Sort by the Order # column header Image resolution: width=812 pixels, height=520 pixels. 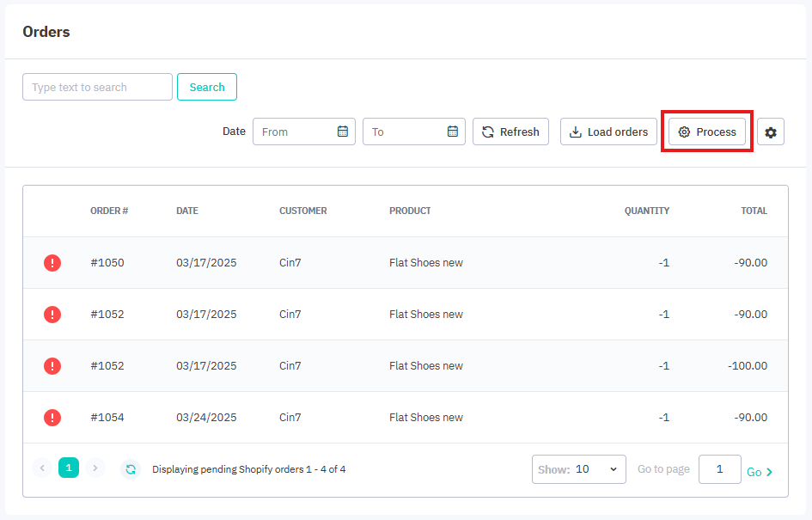pyautogui.click(x=109, y=211)
